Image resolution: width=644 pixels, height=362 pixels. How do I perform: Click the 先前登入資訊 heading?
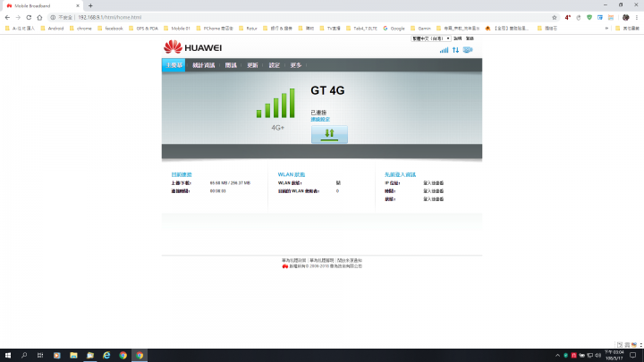point(400,175)
